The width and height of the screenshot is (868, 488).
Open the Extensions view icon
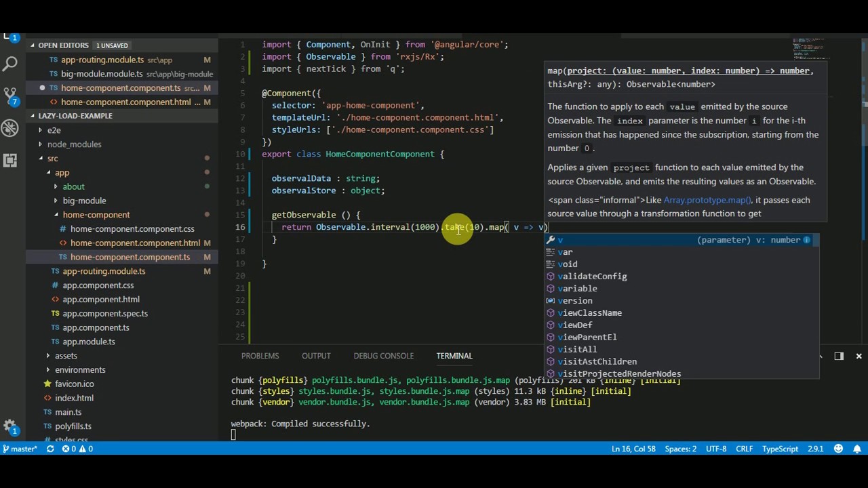click(x=10, y=161)
